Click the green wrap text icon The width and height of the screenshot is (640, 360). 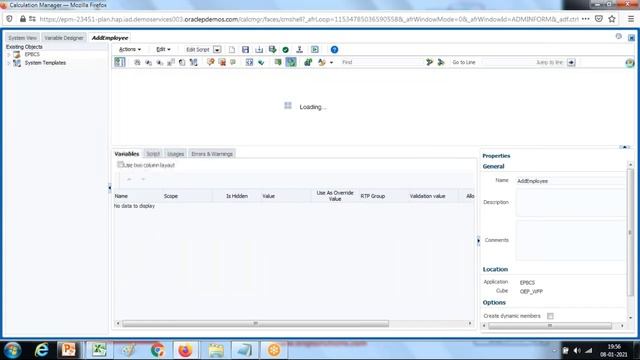[278, 62]
